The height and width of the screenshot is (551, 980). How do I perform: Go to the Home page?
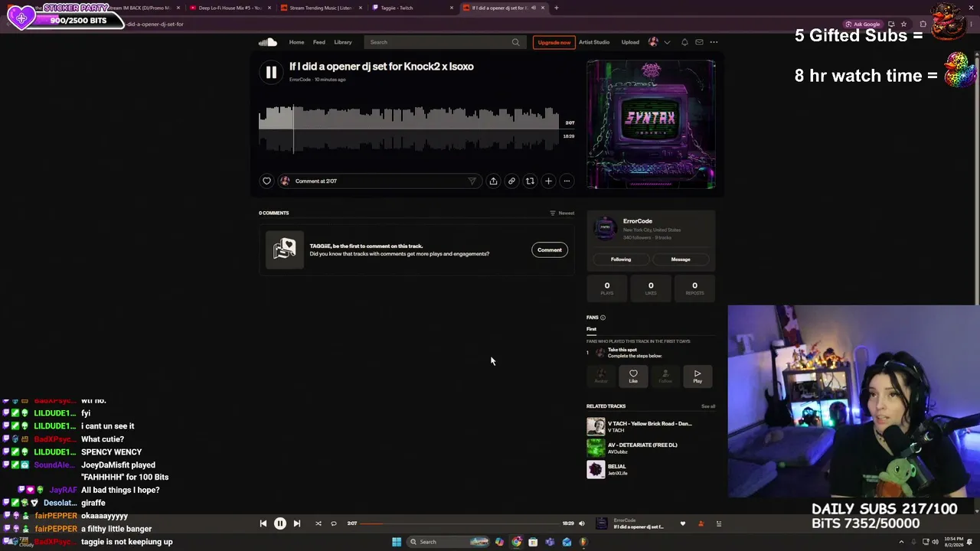(296, 42)
